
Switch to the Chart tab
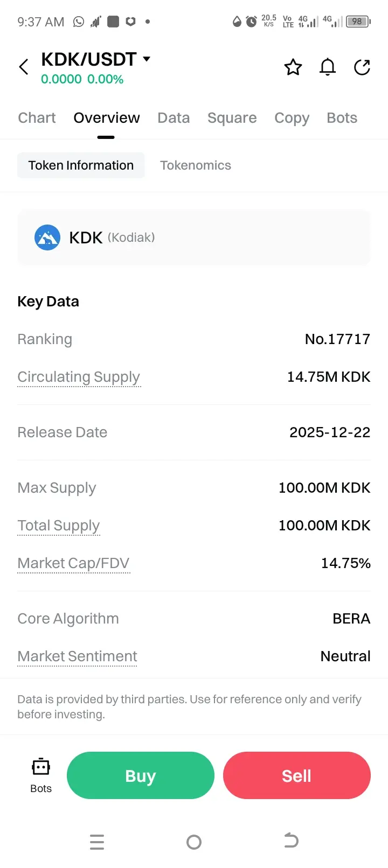coord(37,118)
